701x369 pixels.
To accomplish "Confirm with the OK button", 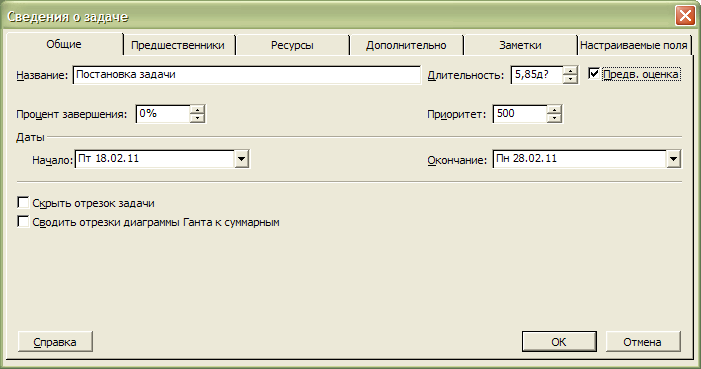I will coord(559,342).
